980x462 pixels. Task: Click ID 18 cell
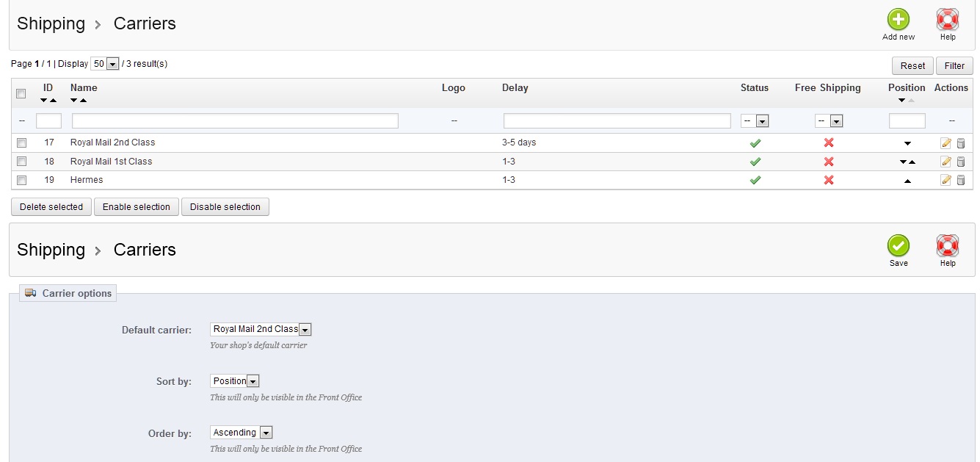tap(49, 162)
